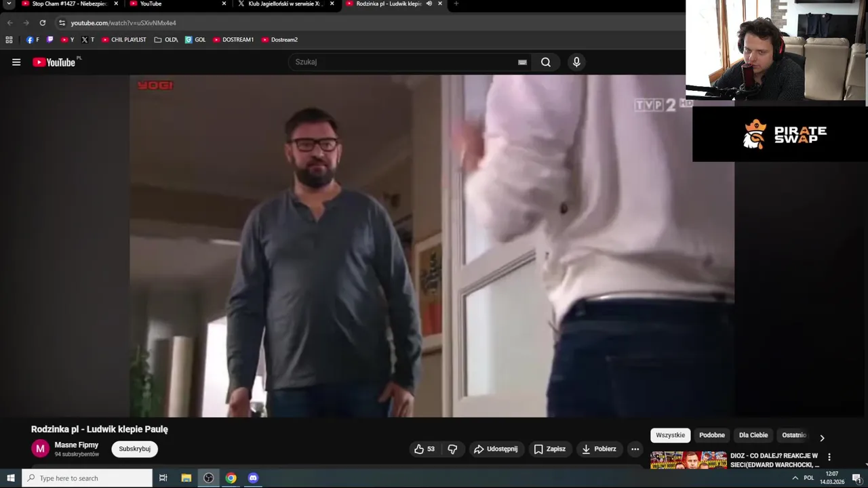Mute the Rodzinka pl tab audio
868x488 pixels.
(x=429, y=4)
